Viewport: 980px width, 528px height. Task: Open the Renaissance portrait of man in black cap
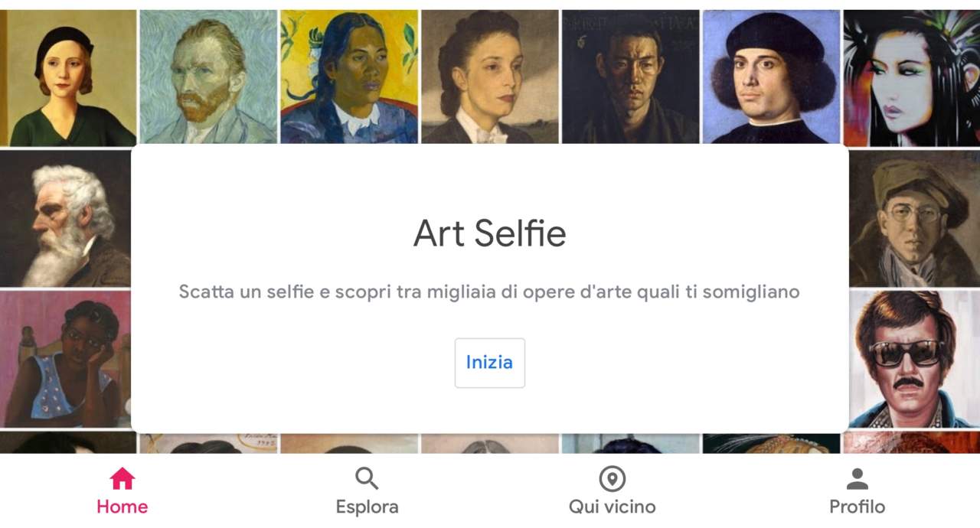coord(771,77)
